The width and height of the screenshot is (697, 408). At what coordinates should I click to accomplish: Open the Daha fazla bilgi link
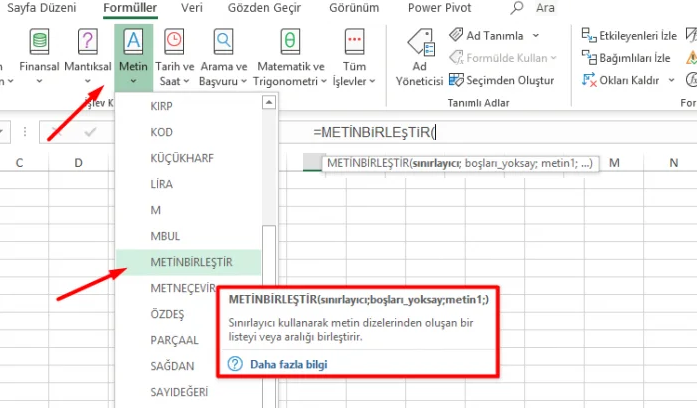click(x=288, y=364)
